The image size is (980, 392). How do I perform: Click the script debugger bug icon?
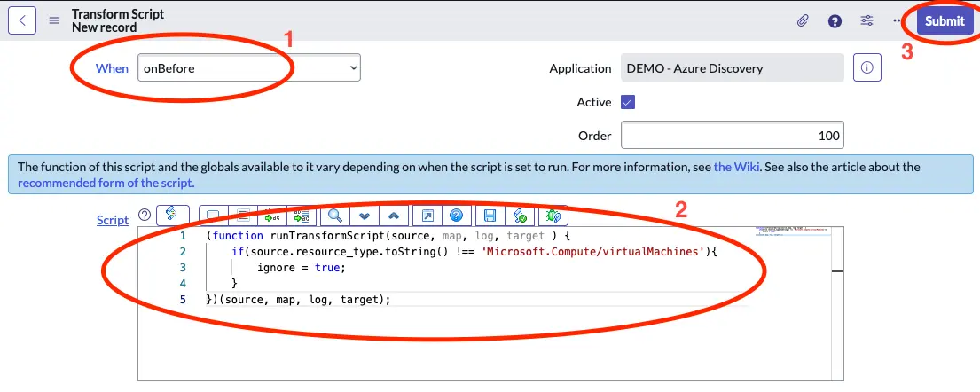[554, 216]
